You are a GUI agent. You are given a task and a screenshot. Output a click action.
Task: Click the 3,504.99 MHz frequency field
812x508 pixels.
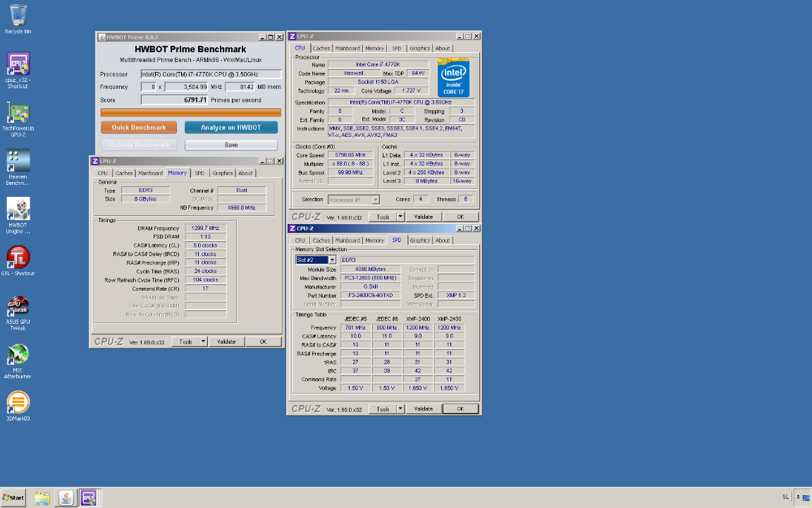[186, 87]
